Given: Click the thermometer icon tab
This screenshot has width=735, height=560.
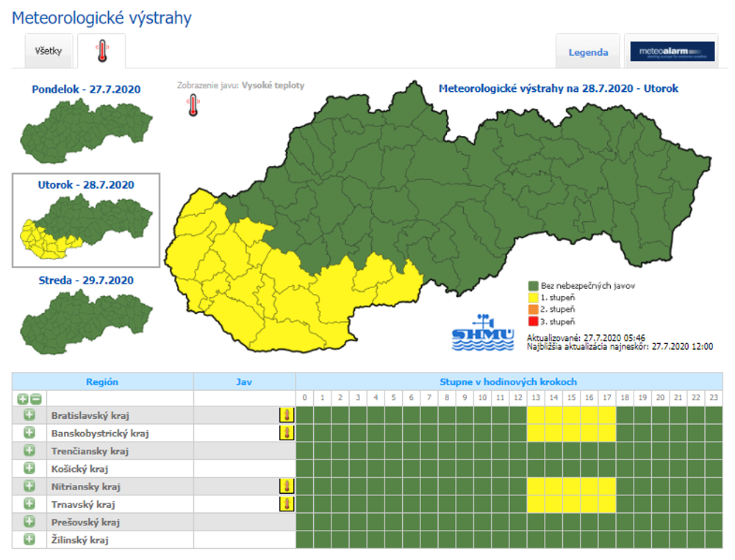Looking at the screenshot, I should pyautogui.click(x=101, y=51).
